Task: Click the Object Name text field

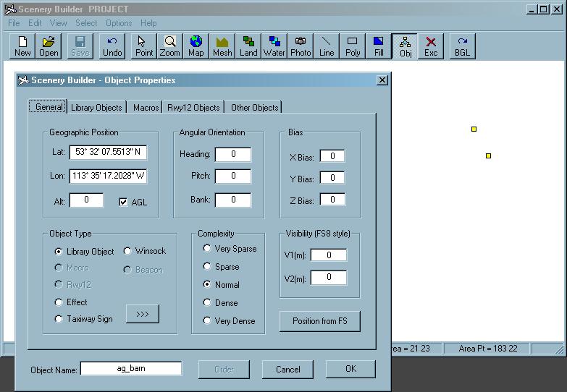Action: (x=131, y=369)
